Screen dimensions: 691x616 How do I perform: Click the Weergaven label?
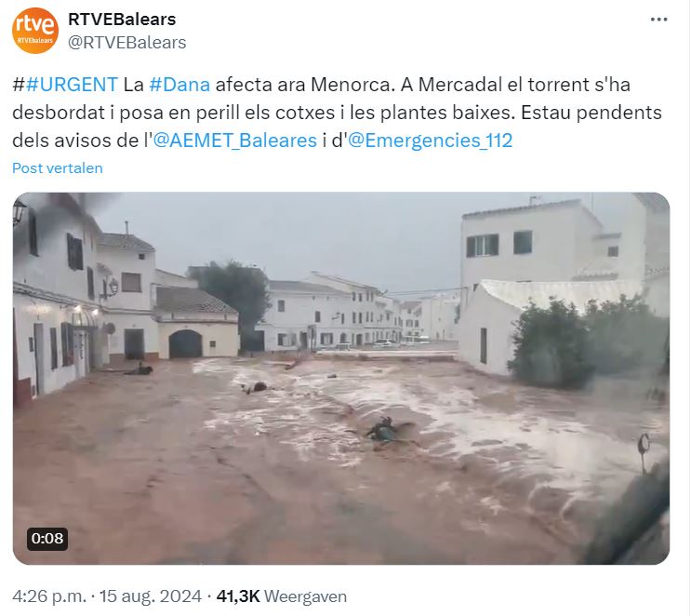[305, 596]
